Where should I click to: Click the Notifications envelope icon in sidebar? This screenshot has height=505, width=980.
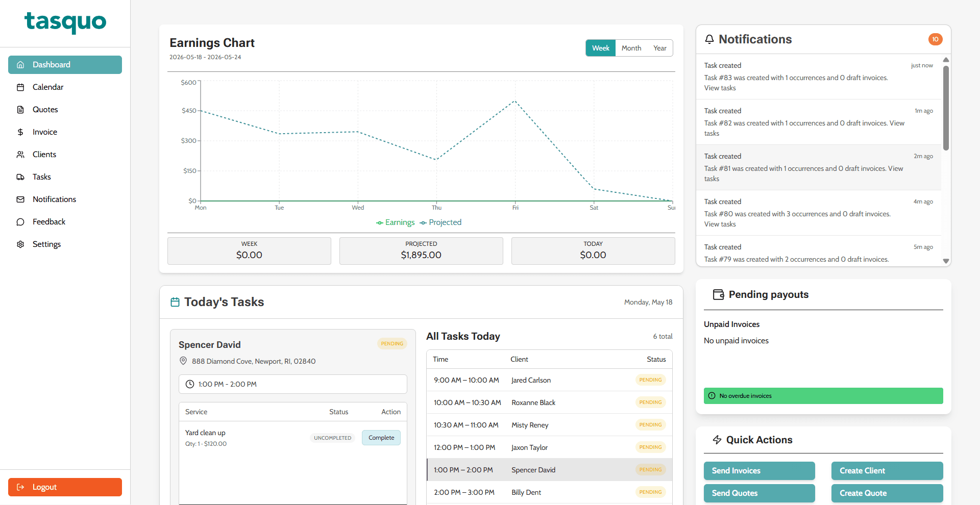pos(20,199)
